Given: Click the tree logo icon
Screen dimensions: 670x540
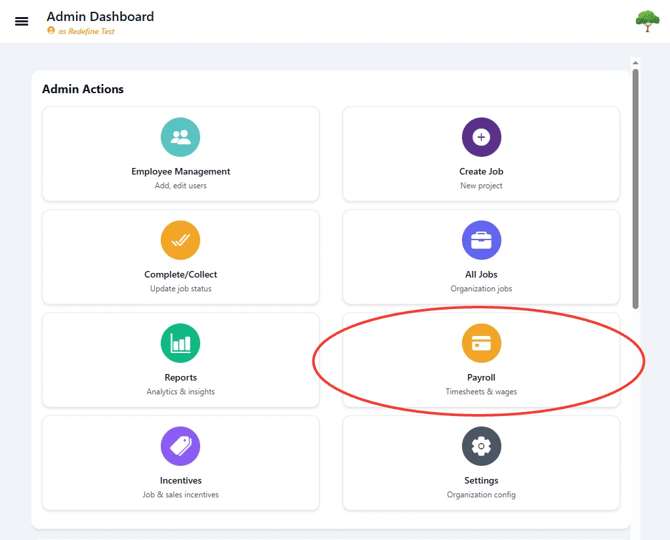Looking at the screenshot, I should click(647, 21).
